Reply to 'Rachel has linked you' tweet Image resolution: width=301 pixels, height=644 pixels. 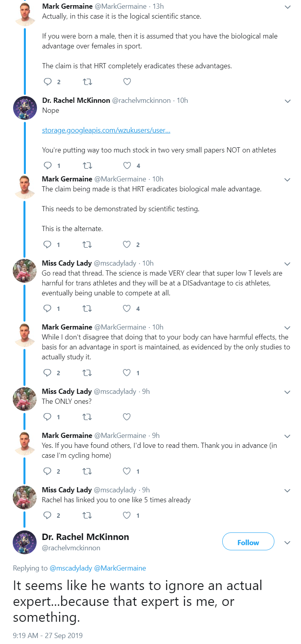pos(47,515)
